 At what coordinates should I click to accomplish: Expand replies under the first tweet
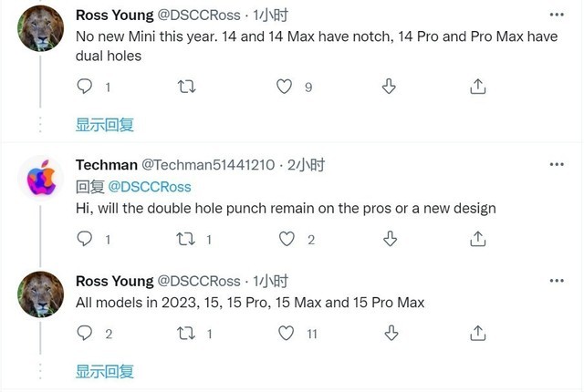(x=105, y=125)
